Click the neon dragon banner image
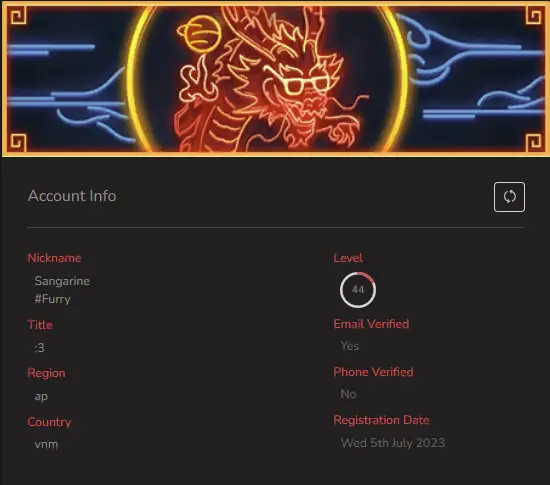The image size is (550, 485). point(276,79)
